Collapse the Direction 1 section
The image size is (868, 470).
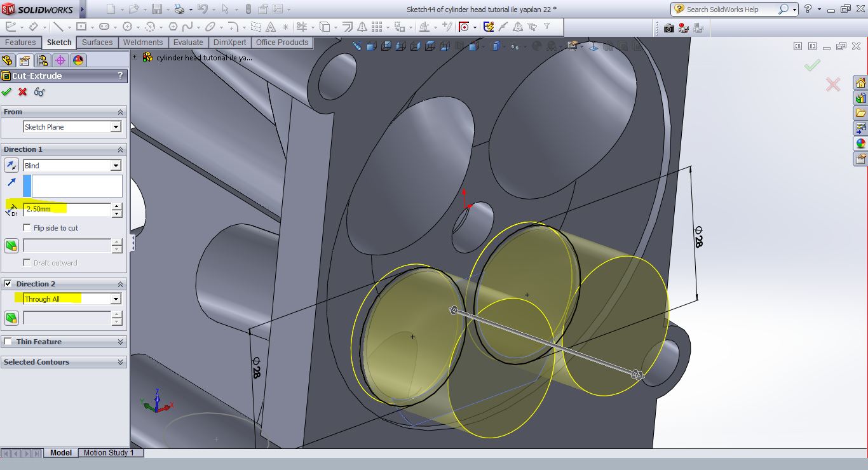click(x=120, y=149)
